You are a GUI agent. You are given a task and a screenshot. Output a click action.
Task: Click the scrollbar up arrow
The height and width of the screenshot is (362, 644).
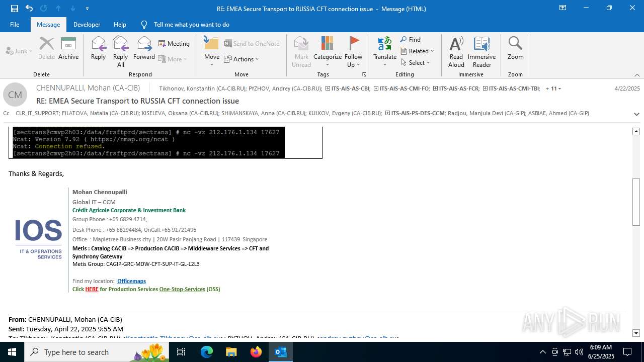click(x=636, y=131)
